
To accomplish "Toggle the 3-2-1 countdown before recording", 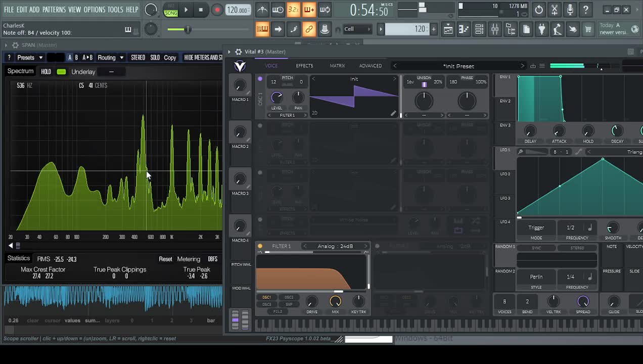I will [x=293, y=10].
